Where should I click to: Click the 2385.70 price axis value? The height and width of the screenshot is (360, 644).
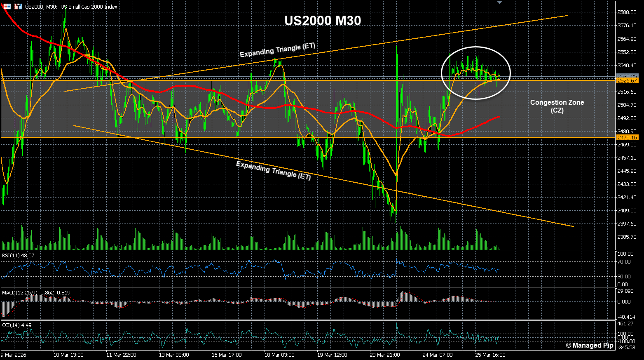[627, 237]
